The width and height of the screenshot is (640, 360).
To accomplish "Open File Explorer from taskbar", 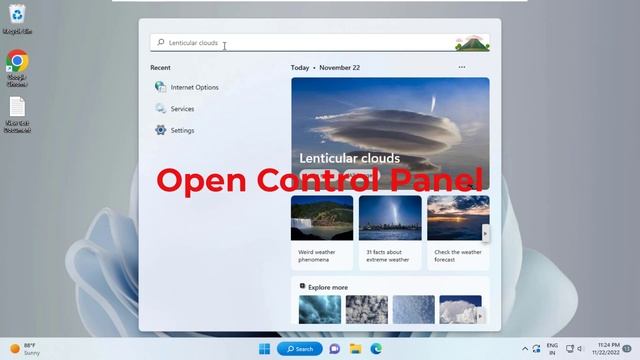I will click(x=356, y=349).
